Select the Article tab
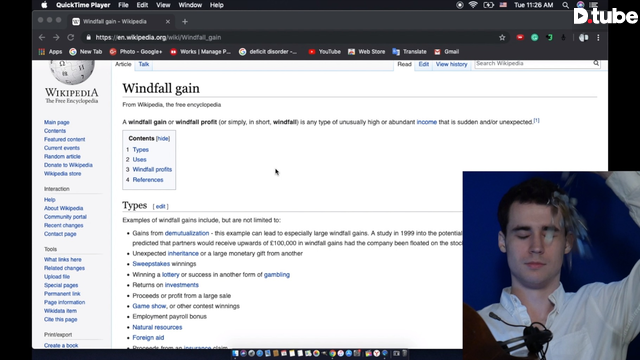 coord(123,64)
